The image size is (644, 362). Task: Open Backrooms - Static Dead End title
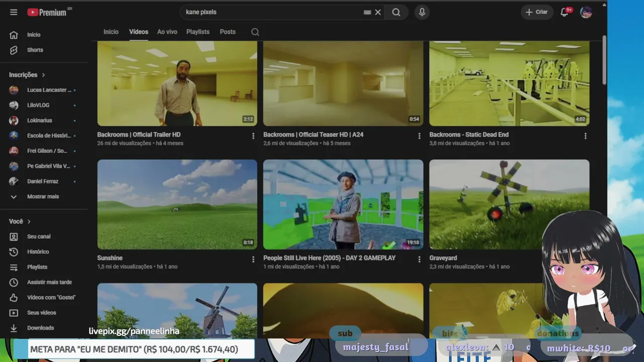coord(469,135)
